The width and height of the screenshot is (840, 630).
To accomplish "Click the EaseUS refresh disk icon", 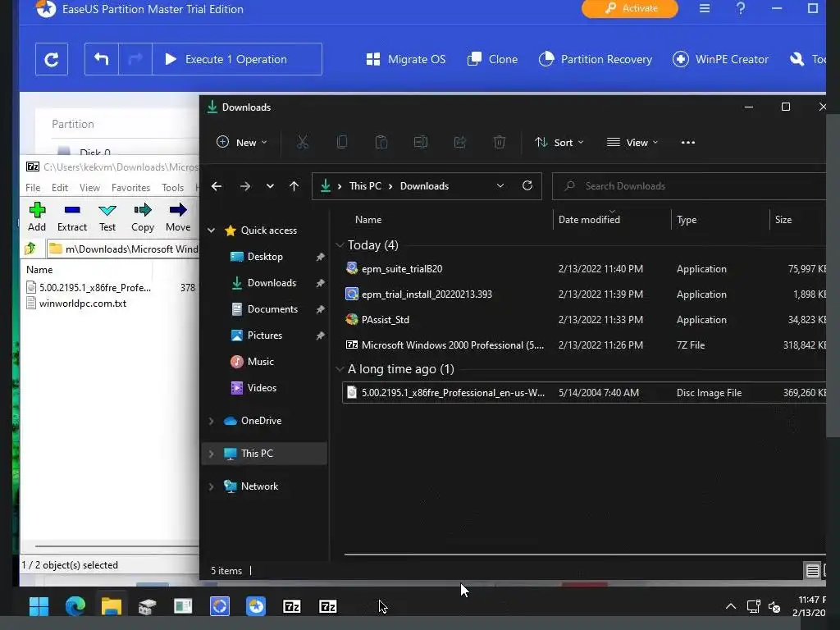I will click(x=52, y=59).
